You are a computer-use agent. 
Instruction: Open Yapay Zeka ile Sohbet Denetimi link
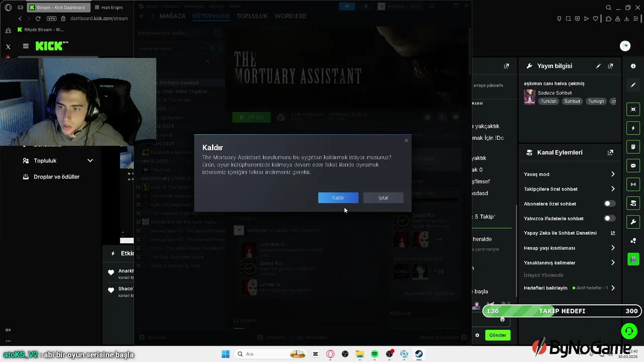tap(570, 233)
